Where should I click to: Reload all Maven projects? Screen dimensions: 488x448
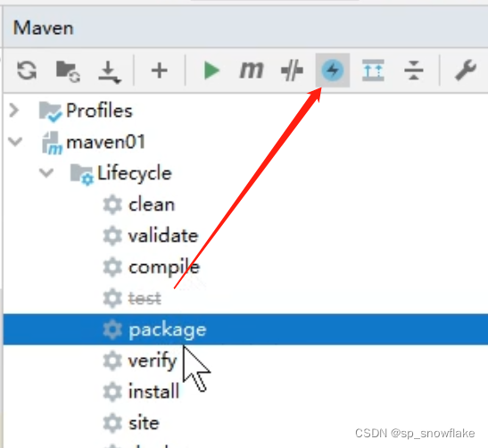coord(27,71)
